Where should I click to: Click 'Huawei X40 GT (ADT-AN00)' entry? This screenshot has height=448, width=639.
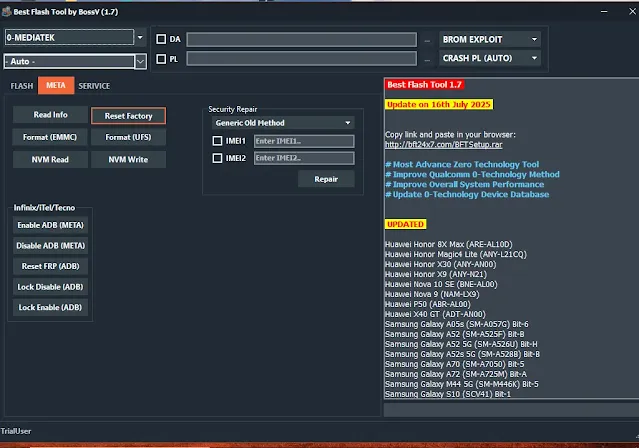coord(435,314)
